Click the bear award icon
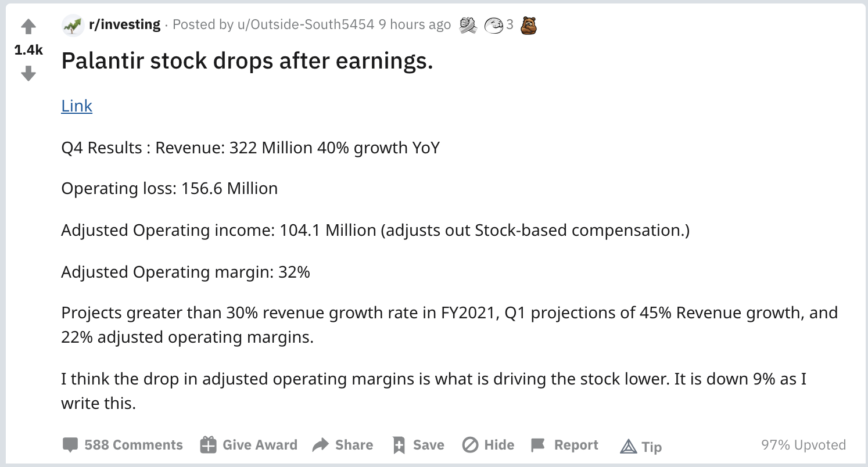The height and width of the screenshot is (467, 868). click(x=529, y=25)
